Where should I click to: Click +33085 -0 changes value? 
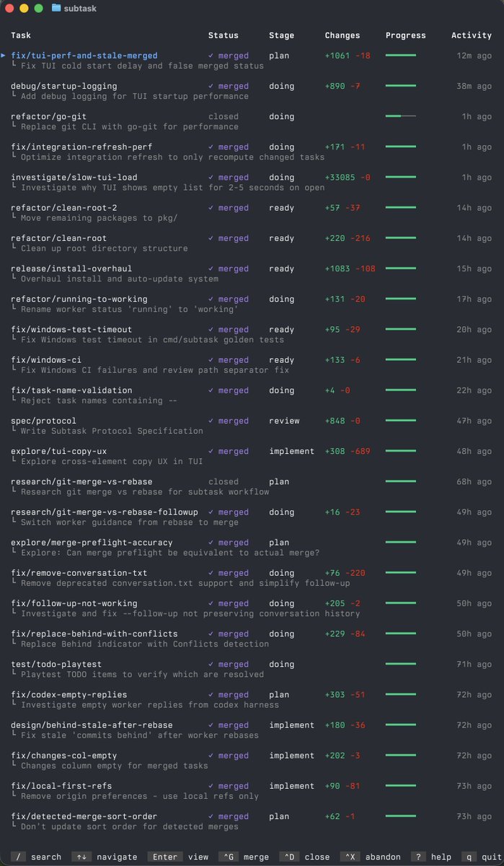click(x=348, y=177)
